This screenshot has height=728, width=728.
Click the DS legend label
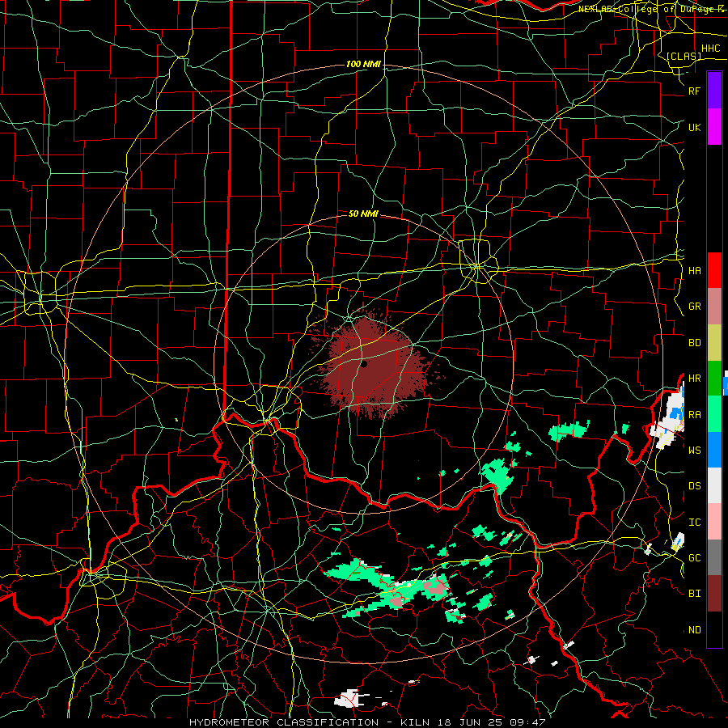tap(695, 486)
